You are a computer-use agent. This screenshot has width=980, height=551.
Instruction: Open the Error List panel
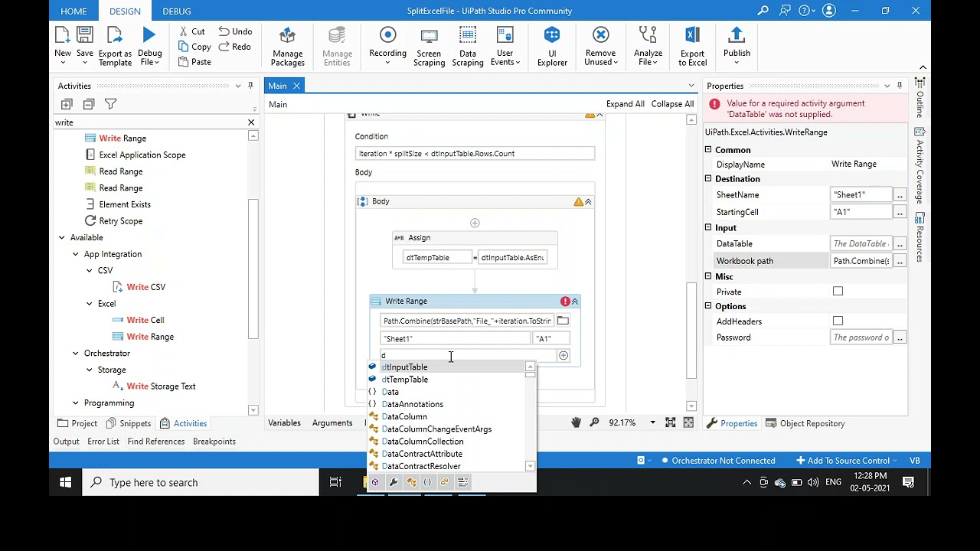(103, 442)
